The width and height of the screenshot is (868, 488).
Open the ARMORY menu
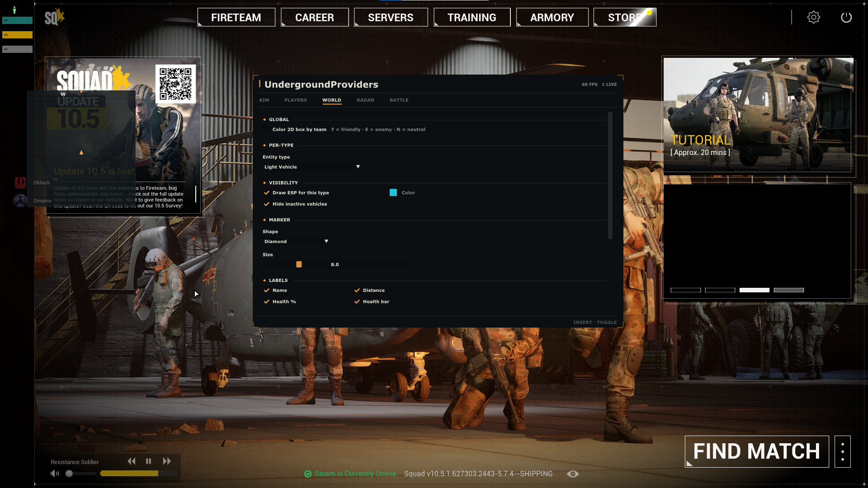click(552, 17)
